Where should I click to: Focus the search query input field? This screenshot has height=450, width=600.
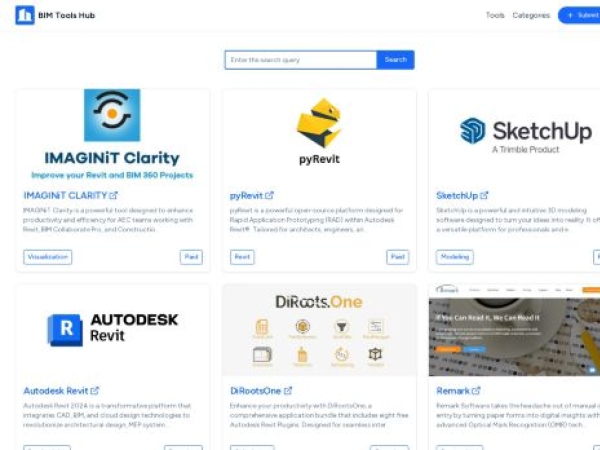(300, 60)
